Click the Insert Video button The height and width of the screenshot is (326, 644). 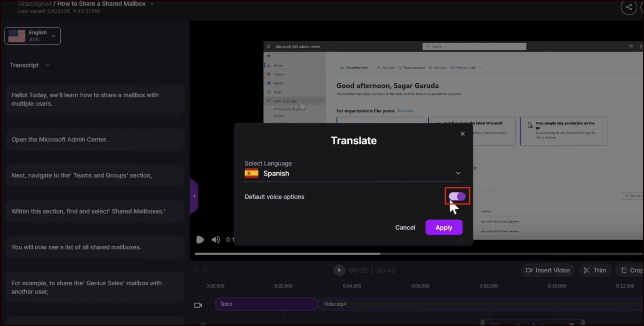(548, 270)
